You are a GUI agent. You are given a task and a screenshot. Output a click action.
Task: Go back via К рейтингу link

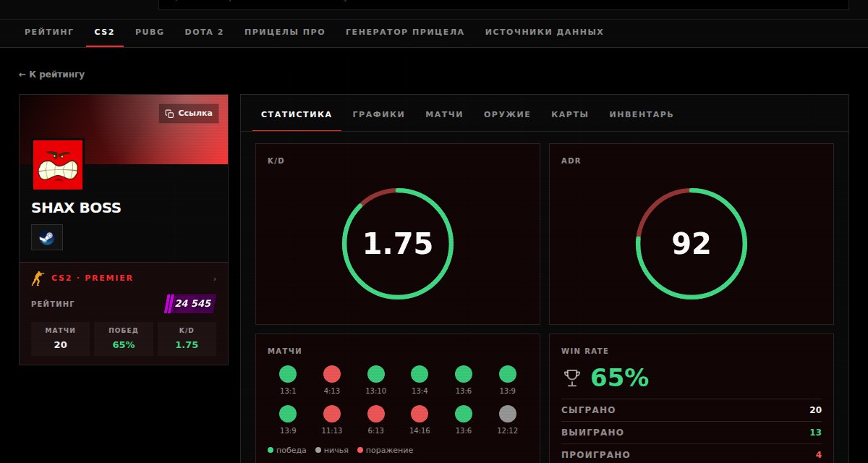(52, 75)
